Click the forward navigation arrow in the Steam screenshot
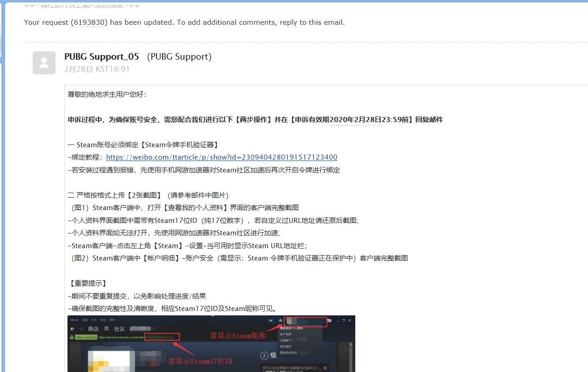This screenshot has width=588, height=372. click(x=81, y=329)
